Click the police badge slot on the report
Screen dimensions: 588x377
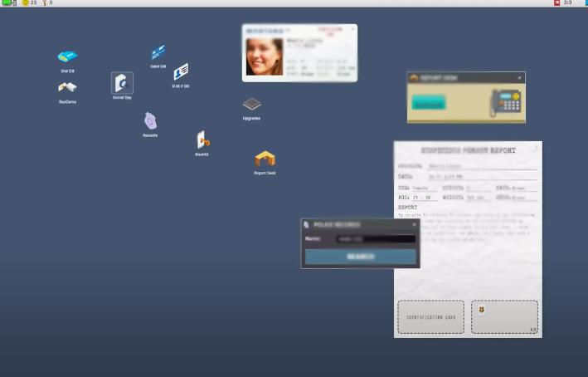(x=505, y=317)
